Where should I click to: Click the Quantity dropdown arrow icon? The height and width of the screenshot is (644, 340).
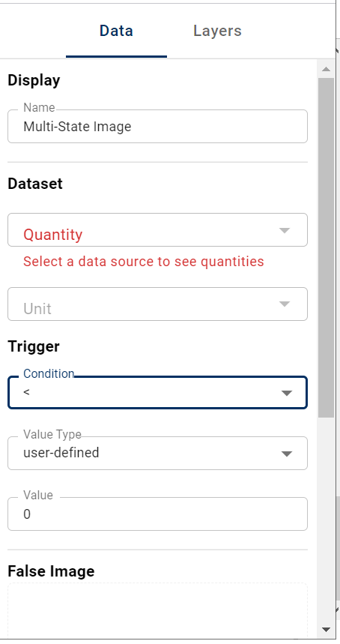click(285, 230)
